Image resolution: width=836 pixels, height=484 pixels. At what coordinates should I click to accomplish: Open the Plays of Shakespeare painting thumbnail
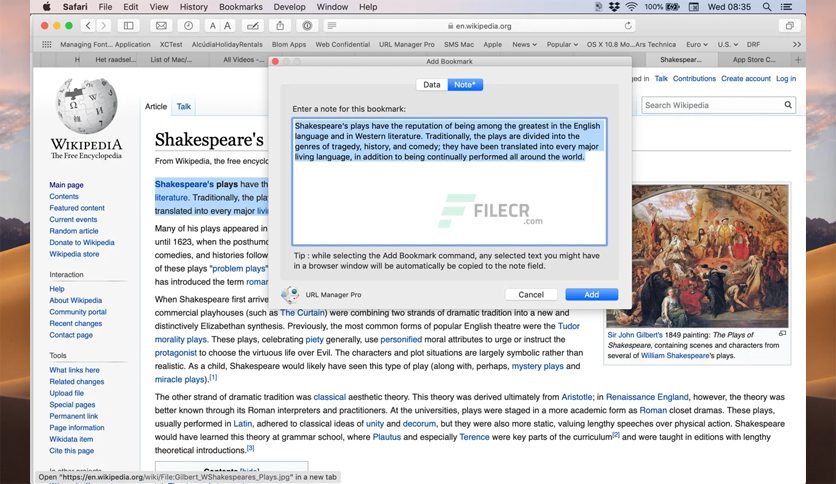click(x=697, y=256)
